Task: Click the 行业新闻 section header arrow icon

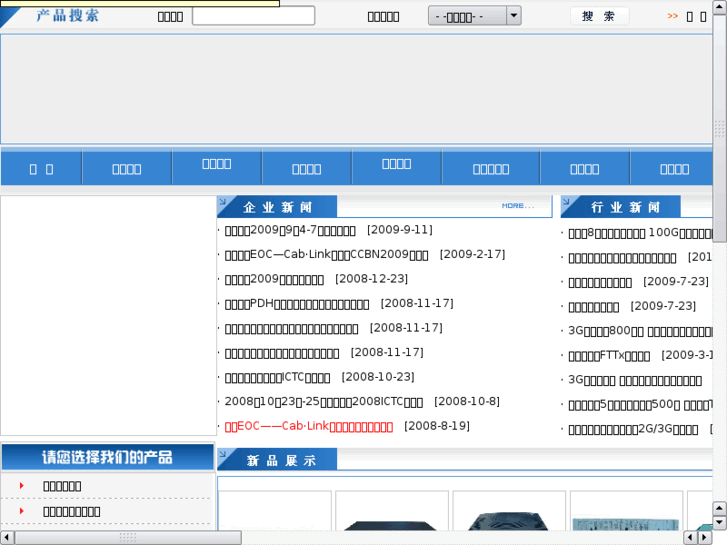Action: (567, 201)
